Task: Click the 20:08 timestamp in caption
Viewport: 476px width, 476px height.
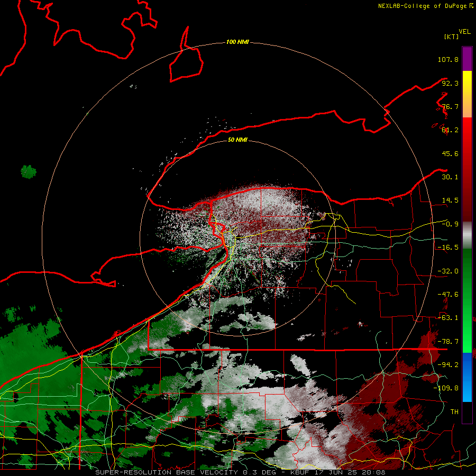Action: 374,472
